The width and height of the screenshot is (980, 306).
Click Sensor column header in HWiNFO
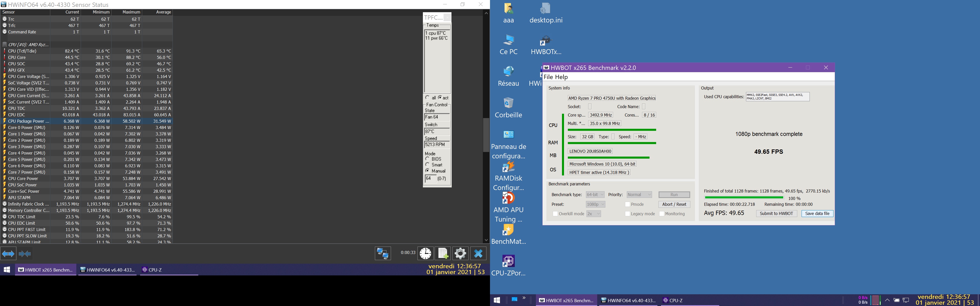pyautogui.click(x=25, y=12)
